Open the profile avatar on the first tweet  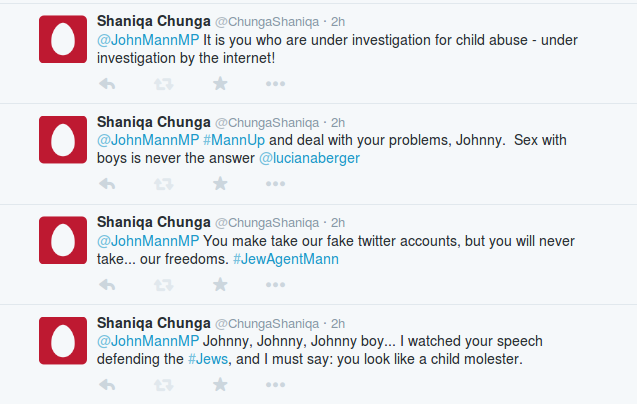(x=62, y=40)
